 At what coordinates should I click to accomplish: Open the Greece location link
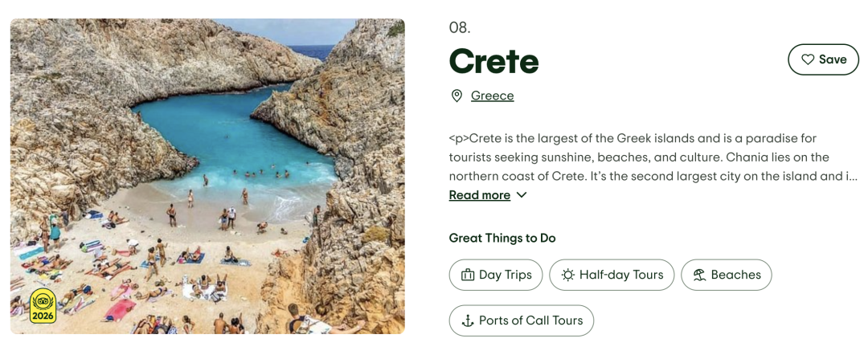click(x=492, y=96)
